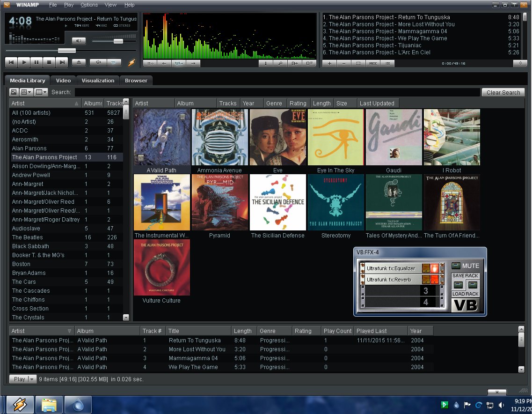This screenshot has height=414, width=532.
Task: Open the column layout dropdown
Action: tap(41, 92)
